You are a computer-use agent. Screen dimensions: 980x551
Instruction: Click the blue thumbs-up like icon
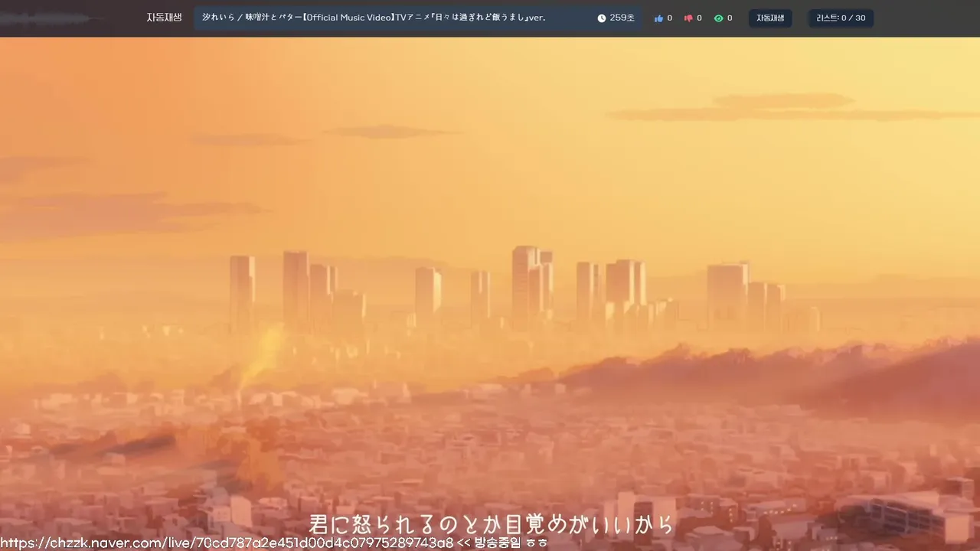pos(658,18)
